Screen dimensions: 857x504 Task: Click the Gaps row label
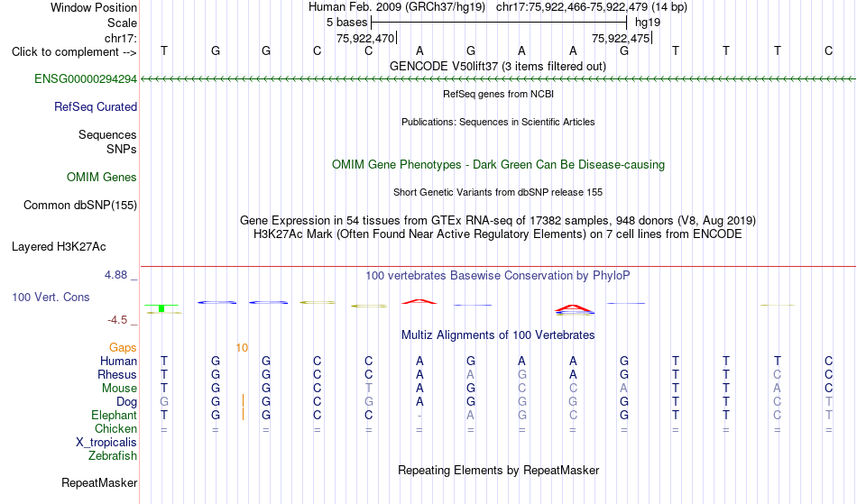(123, 348)
